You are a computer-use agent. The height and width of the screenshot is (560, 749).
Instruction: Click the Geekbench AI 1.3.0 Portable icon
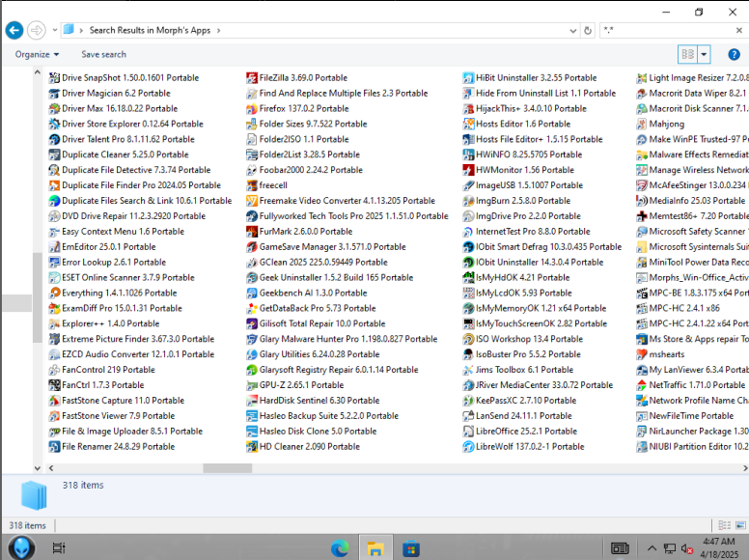pyautogui.click(x=251, y=293)
